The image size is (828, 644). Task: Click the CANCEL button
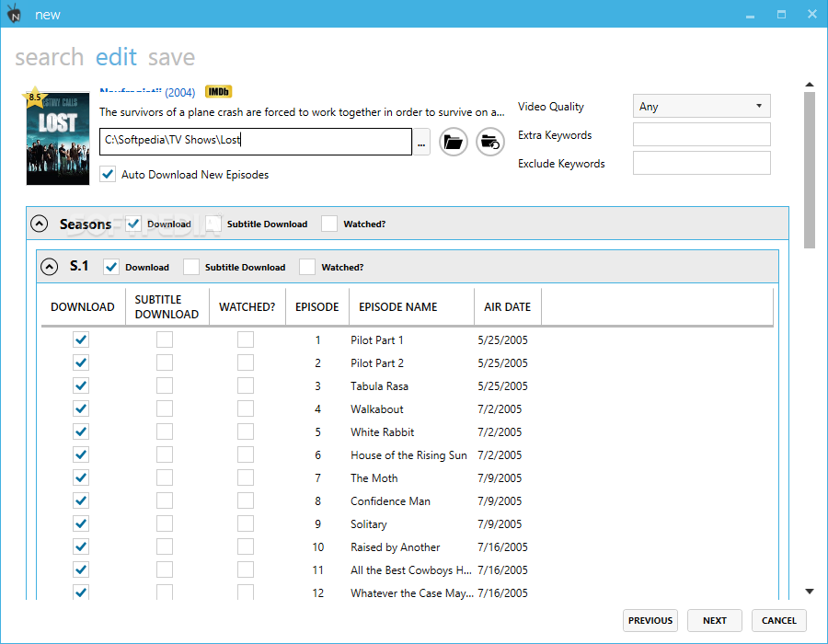778,620
